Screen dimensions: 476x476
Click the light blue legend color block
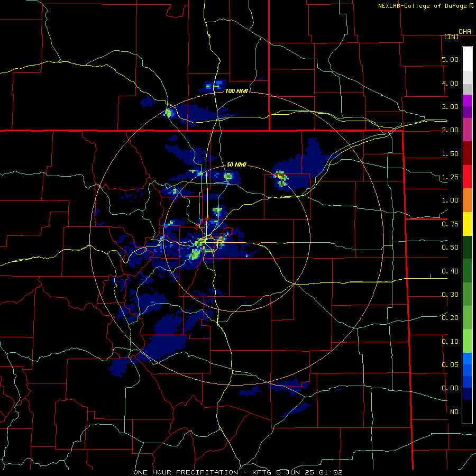tap(467, 359)
